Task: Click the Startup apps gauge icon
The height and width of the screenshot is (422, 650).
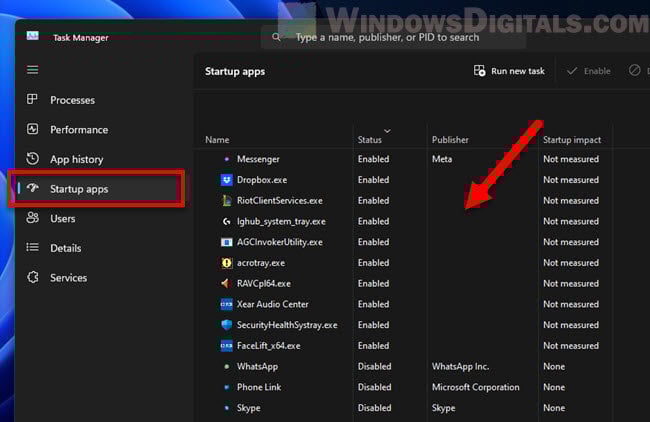Action: [x=32, y=188]
